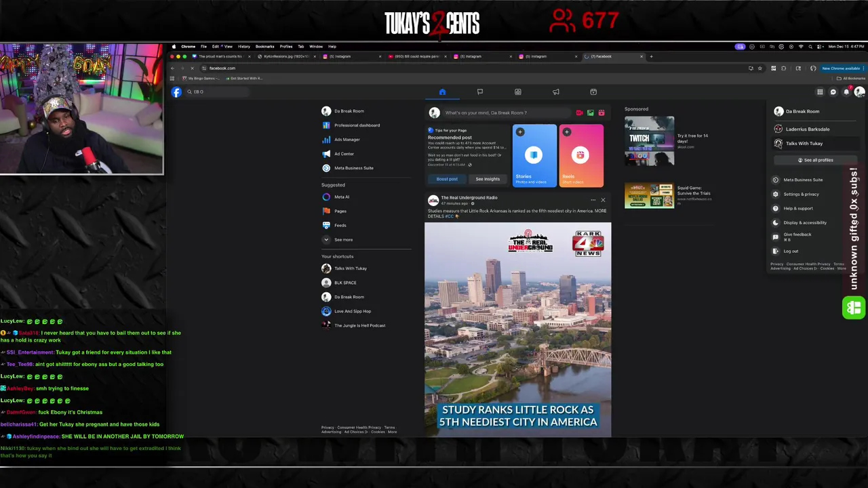Viewport: 868px width, 488px height.
Task: Switch to Talks With Tukay profile in menu
Action: (x=816, y=144)
